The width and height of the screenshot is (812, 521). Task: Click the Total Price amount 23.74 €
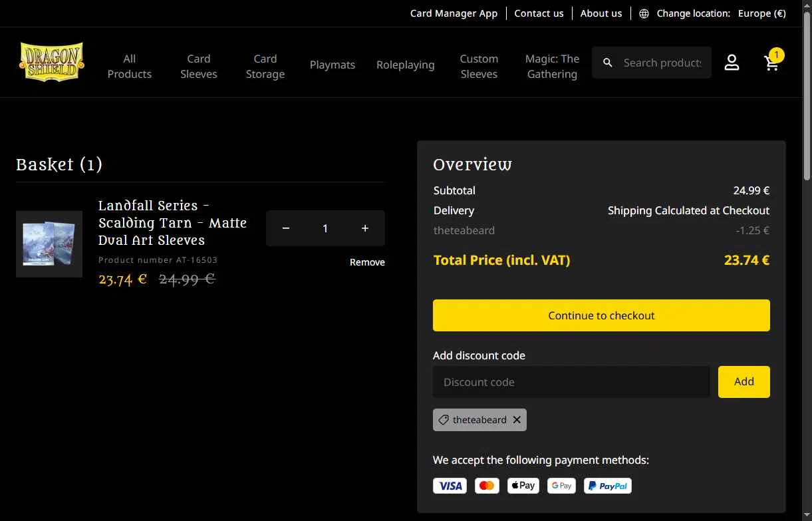[x=747, y=260]
